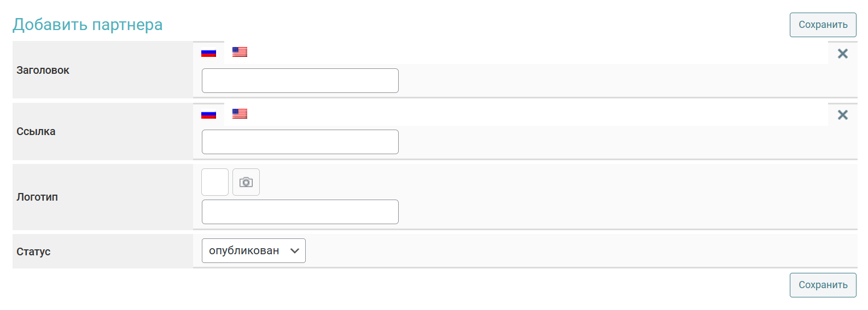Click the Статус row label
Image resolution: width=868 pixels, height=310 pixels.
click(x=33, y=251)
